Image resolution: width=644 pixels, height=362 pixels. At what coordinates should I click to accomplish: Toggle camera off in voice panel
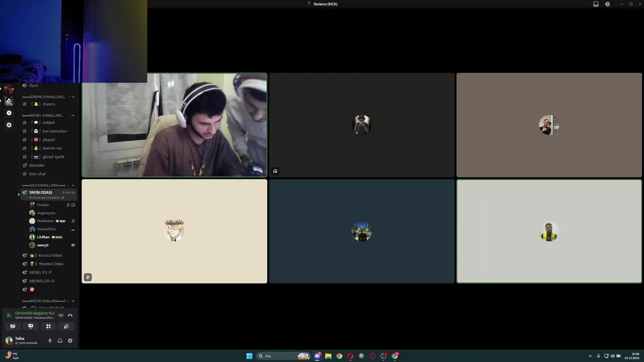pyautogui.click(x=13, y=326)
